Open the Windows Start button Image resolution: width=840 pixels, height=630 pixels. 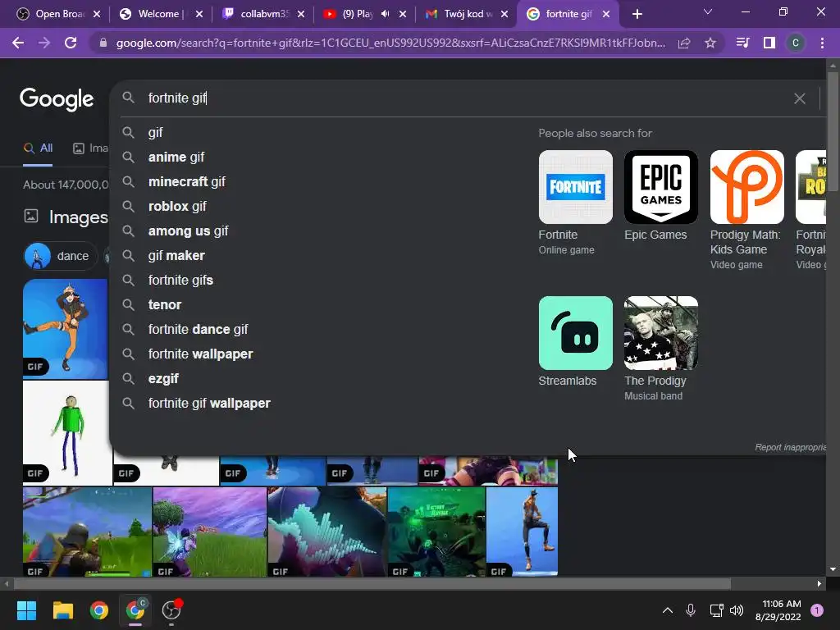pos(26,610)
